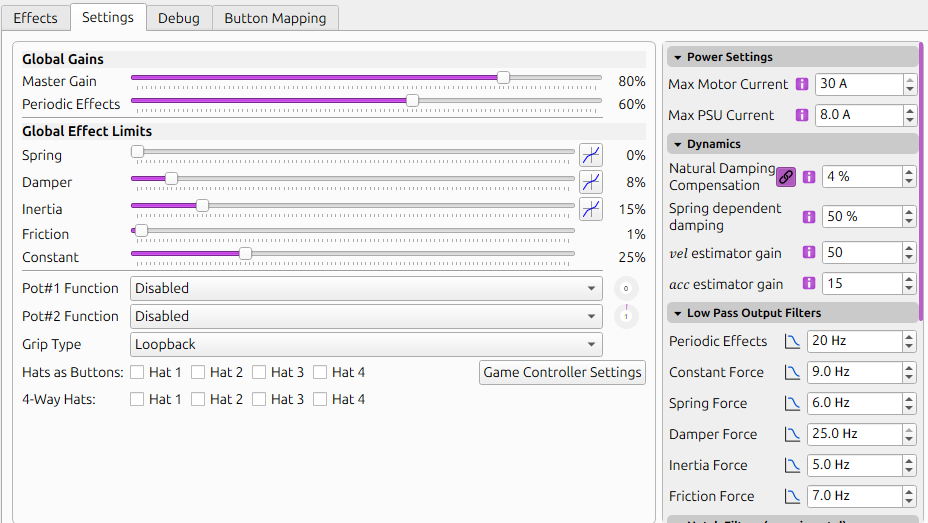This screenshot has height=523, width=928.
Task: Open Game Controller Settings
Action: pos(562,372)
